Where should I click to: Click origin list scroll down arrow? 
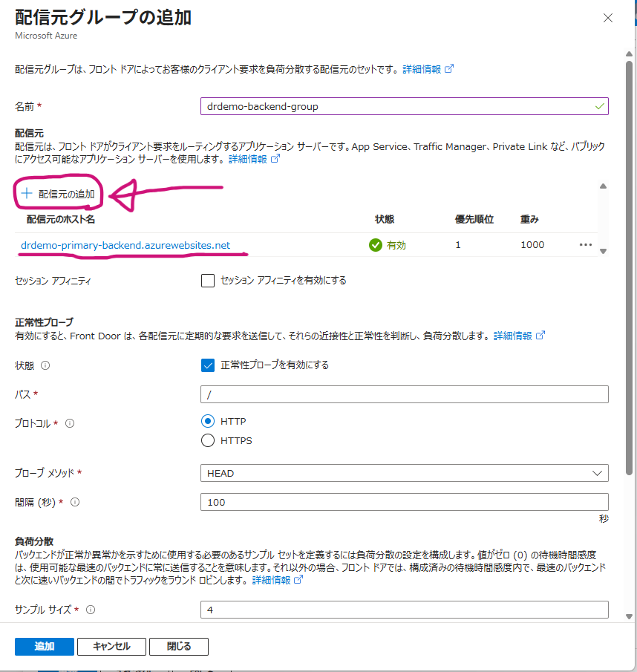pyautogui.click(x=603, y=251)
